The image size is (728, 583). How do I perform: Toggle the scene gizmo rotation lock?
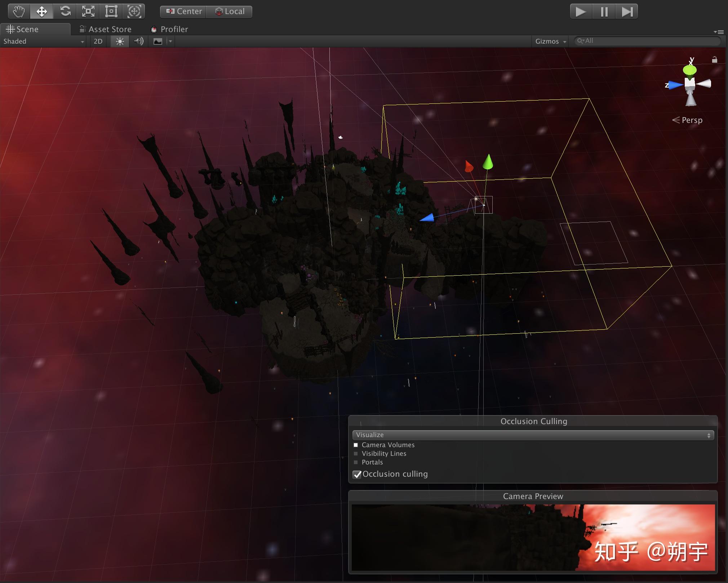714,59
